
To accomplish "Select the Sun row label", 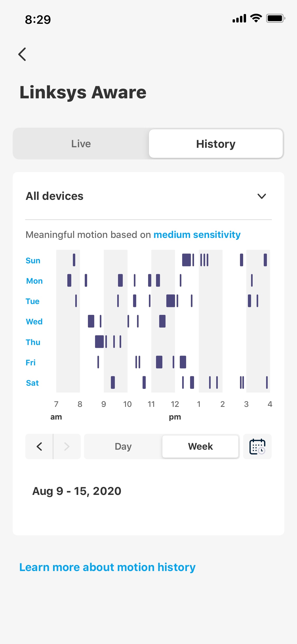I will pos(33,261).
